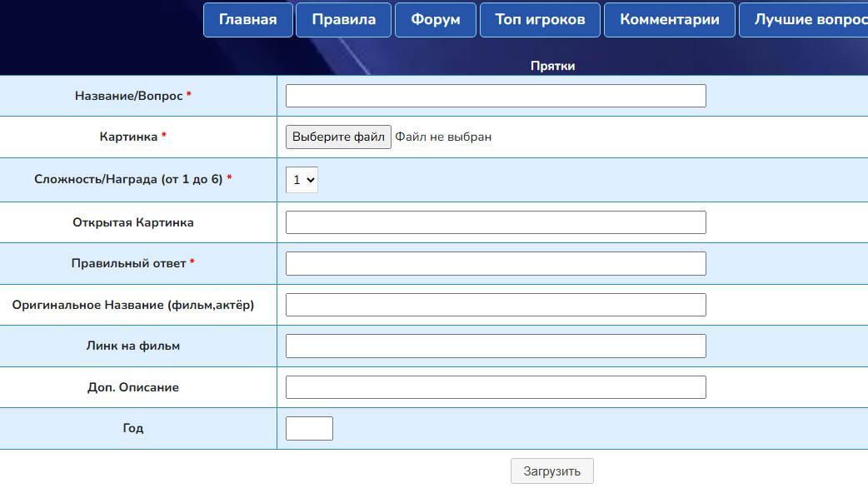
Task: Click the Название/Вопрос text field
Action: pyautogui.click(x=496, y=96)
